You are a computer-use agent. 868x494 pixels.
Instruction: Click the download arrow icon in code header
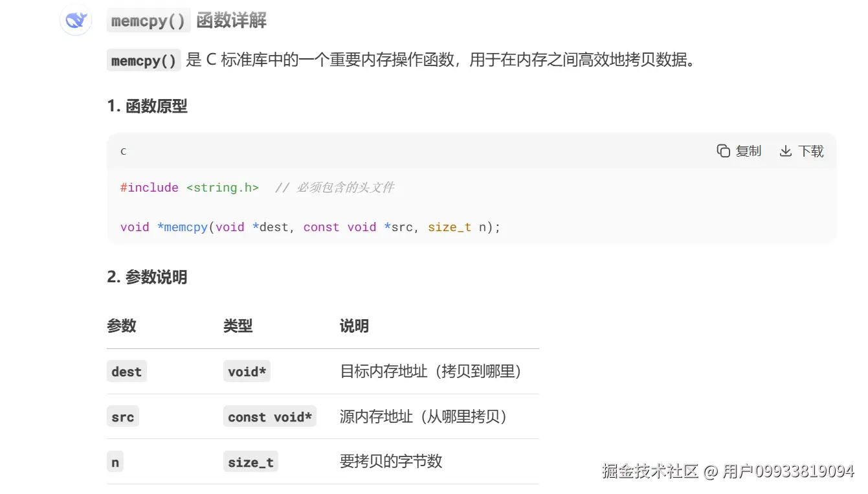(785, 151)
